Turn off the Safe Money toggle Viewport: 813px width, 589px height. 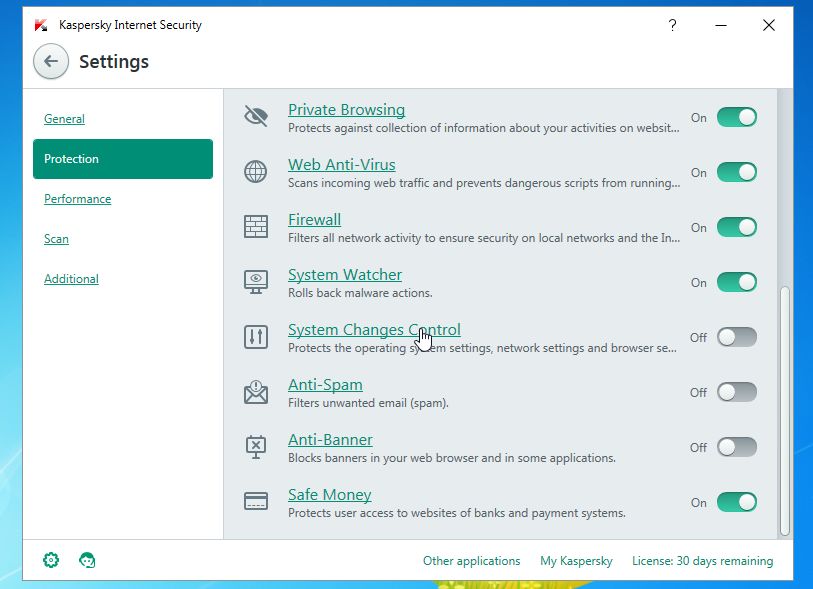coord(737,502)
